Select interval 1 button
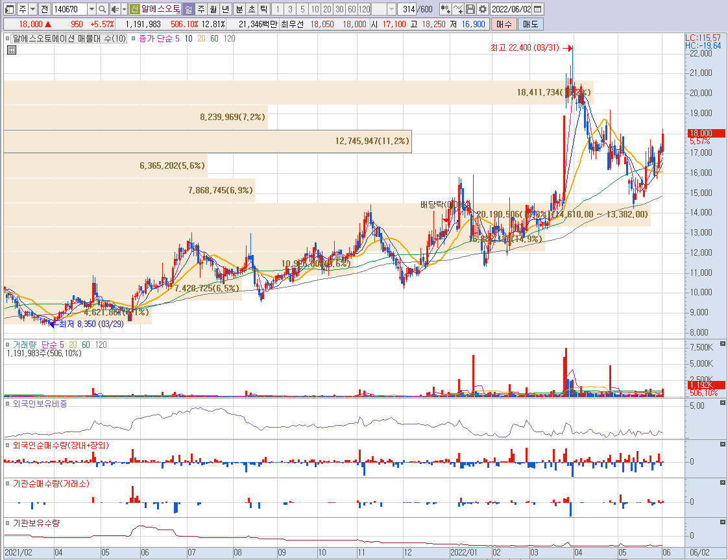 click(x=278, y=9)
